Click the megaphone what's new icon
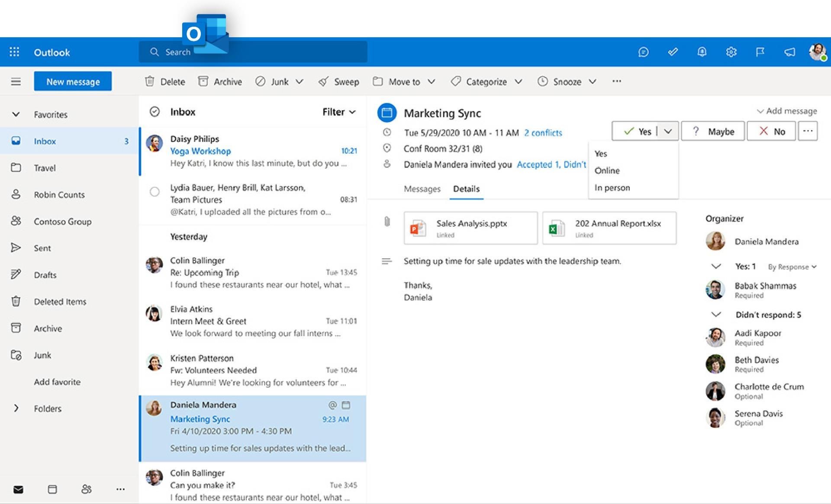This screenshot has width=831, height=504. point(789,52)
